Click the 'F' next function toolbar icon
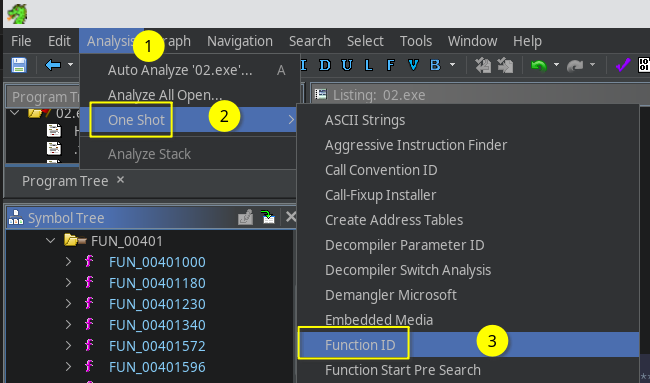Viewport: 650px width, 383px height. (390, 65)
